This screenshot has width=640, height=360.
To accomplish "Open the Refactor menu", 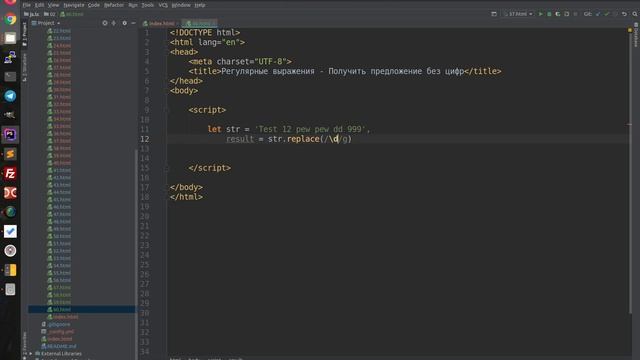I will pos(114,5).
